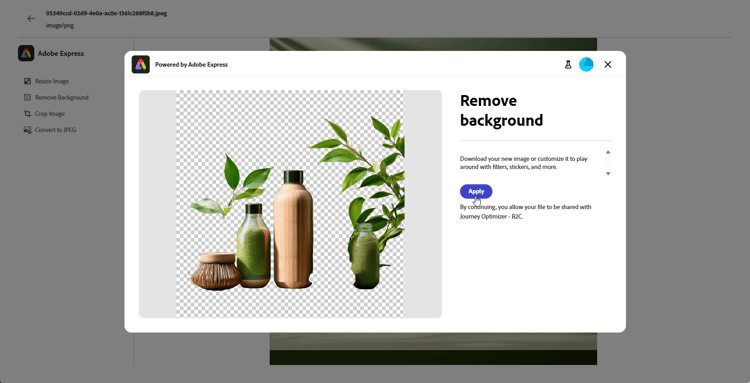Click the Adobe Express logo in sidebar
This screenshot has height=383, width=750.
pos(26,53)
